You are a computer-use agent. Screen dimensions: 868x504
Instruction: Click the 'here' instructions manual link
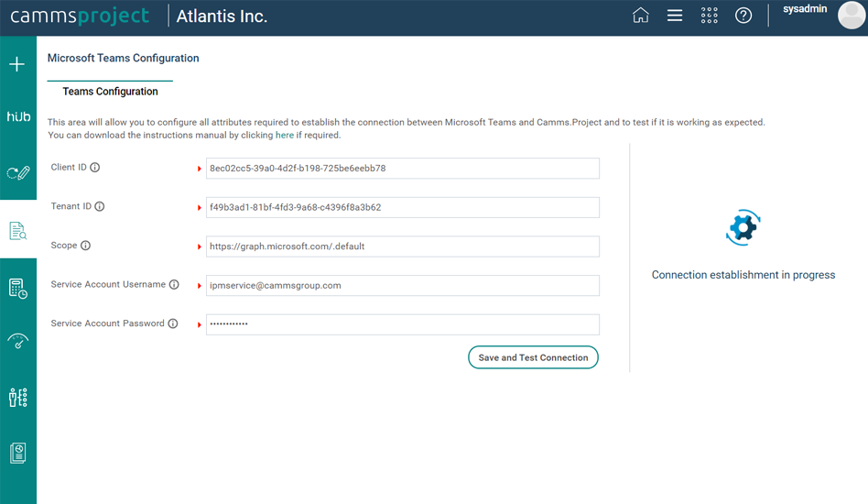click(285, 135)
